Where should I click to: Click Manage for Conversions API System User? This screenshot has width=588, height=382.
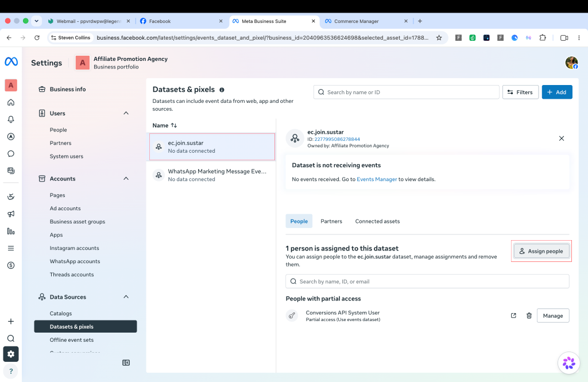click(x=553, y=315)
